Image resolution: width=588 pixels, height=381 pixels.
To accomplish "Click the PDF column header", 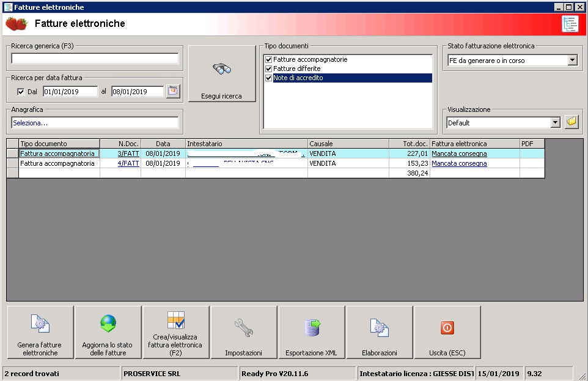I will 532,144.
